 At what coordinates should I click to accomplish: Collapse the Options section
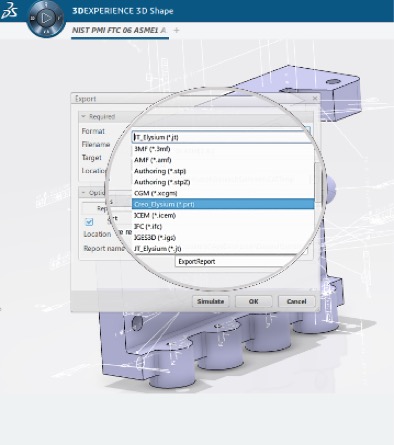click(x=84, y=193)
